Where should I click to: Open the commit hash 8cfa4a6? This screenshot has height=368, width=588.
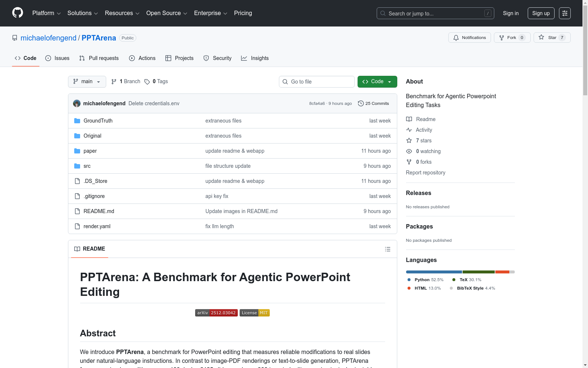(317, 103)
